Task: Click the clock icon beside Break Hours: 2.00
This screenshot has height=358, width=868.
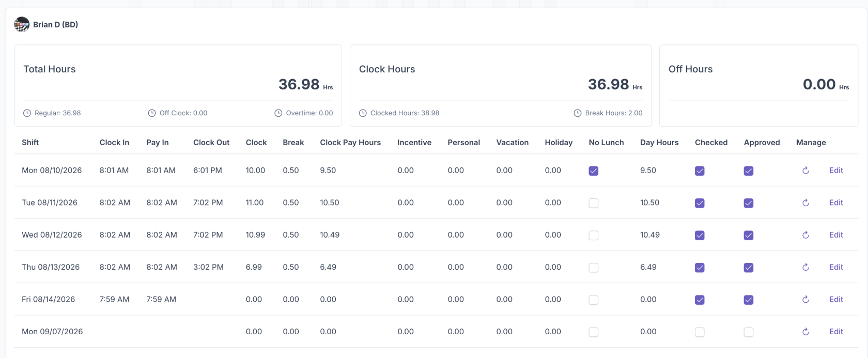Action: tap(578, 113)
